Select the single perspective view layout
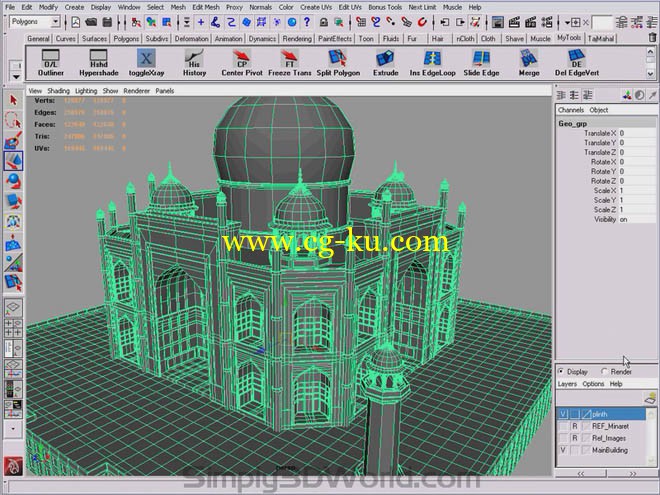 pyautogui.click(x=13, y=307)
